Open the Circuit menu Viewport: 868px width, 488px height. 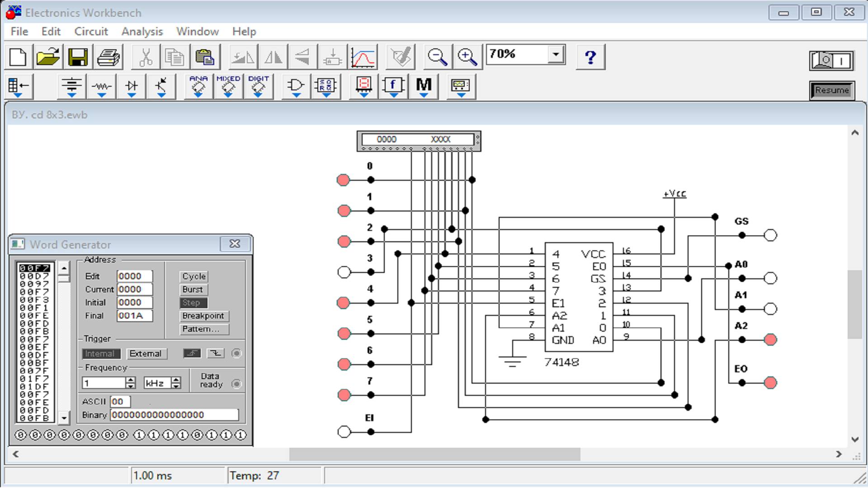[91, 32]
